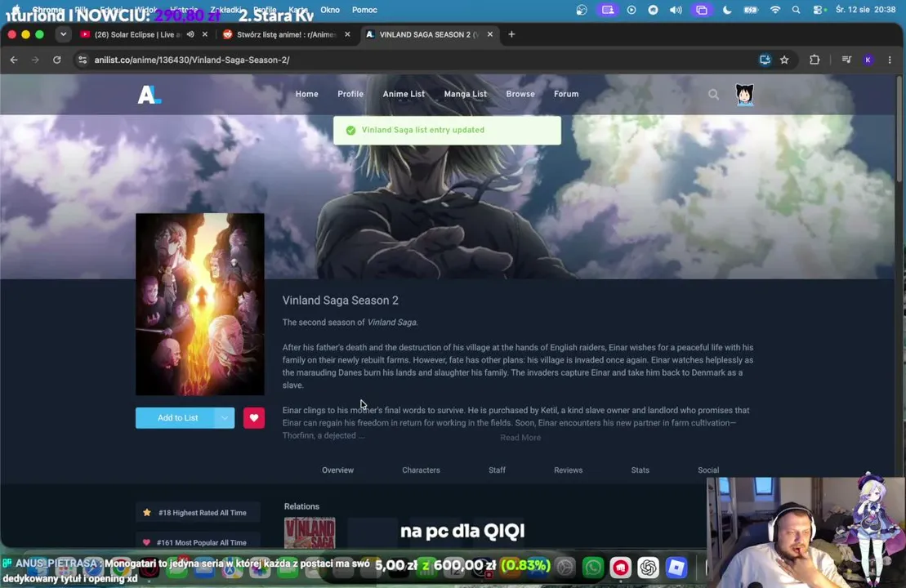906x588 pixels.
Task: Open Browse in navigation
Action: pyautogui.click(x=520, y=94)
